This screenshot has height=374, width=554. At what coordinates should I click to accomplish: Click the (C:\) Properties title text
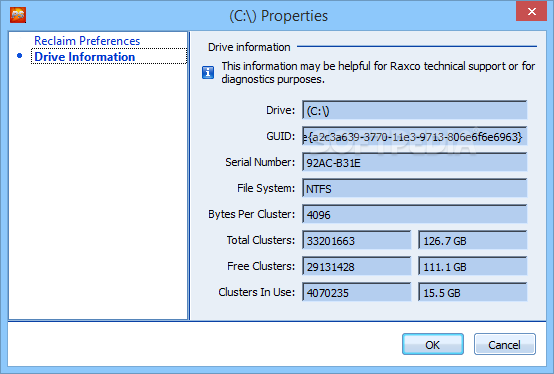tap(278, 16)
